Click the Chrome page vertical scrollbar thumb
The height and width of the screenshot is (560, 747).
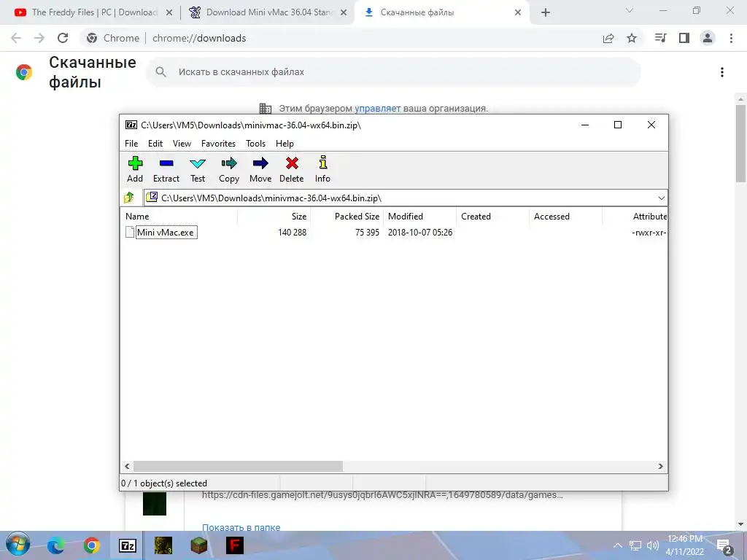pyautogui.click(x=741, y=143)
